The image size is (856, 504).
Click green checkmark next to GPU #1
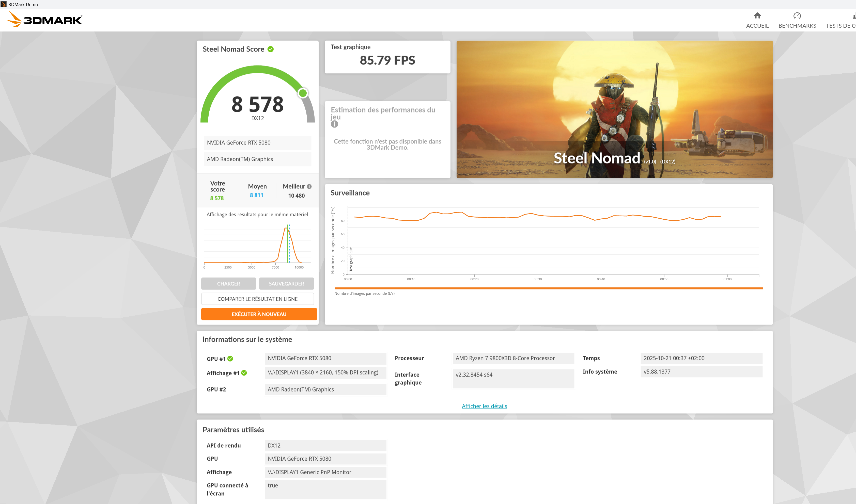tap(230, 359)
